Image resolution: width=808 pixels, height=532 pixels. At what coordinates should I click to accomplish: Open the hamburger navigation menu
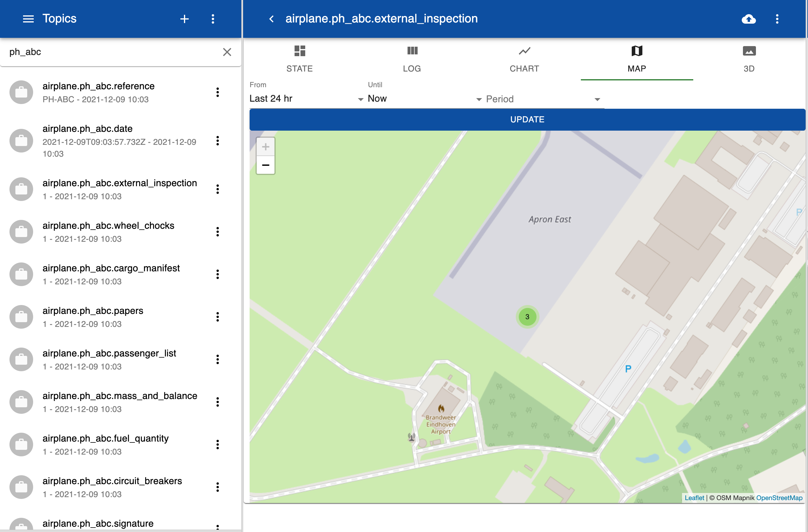(28, 19)
